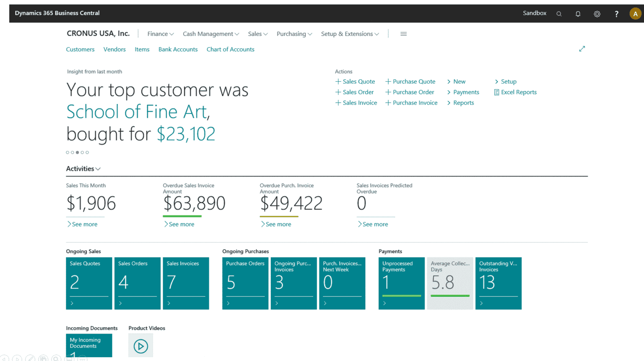Open the help question mark icon

point(616,13)
